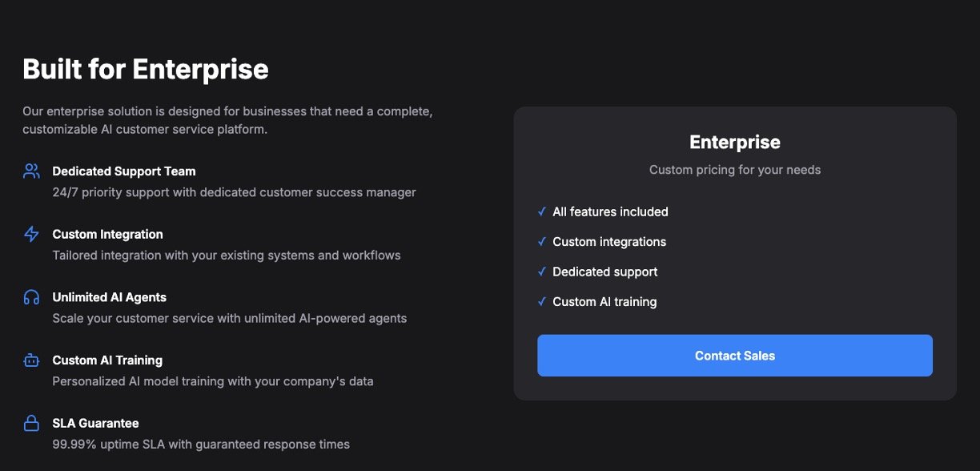This screenshot has height=471, width=980.
Task: Click the Dedicated Support Team users icon
Action: pyautogui.click(x=31, y=171)
